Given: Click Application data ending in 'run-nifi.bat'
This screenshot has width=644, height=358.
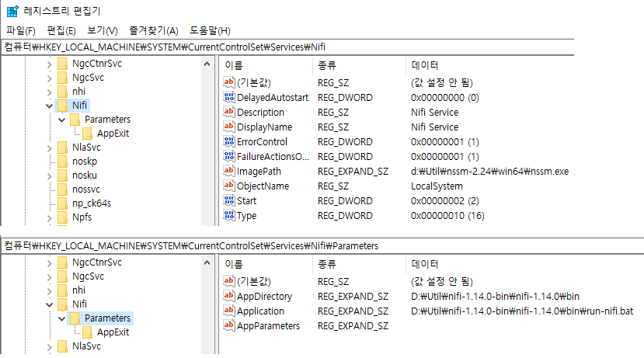Looking at the screenshot, I should coord(522,311).
